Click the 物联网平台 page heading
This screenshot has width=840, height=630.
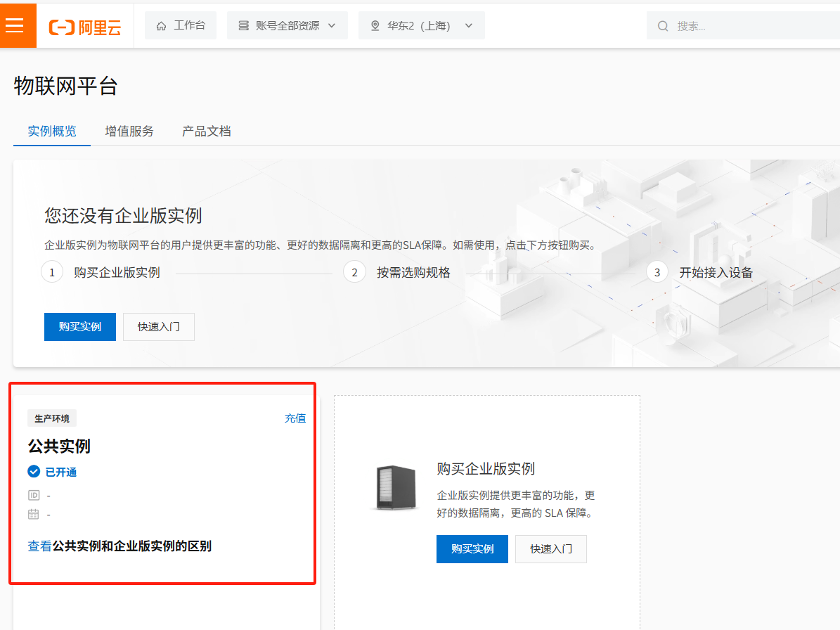point(65,86)
